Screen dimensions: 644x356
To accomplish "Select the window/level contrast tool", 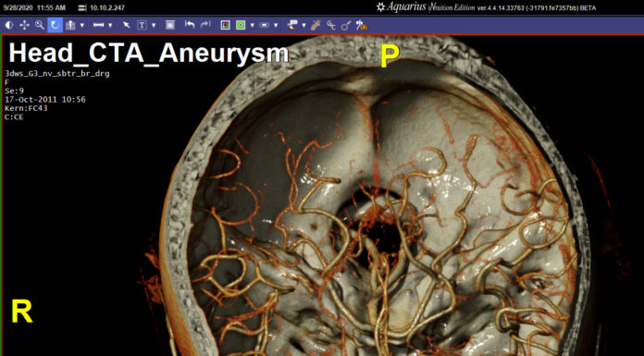I will point(9,25).
